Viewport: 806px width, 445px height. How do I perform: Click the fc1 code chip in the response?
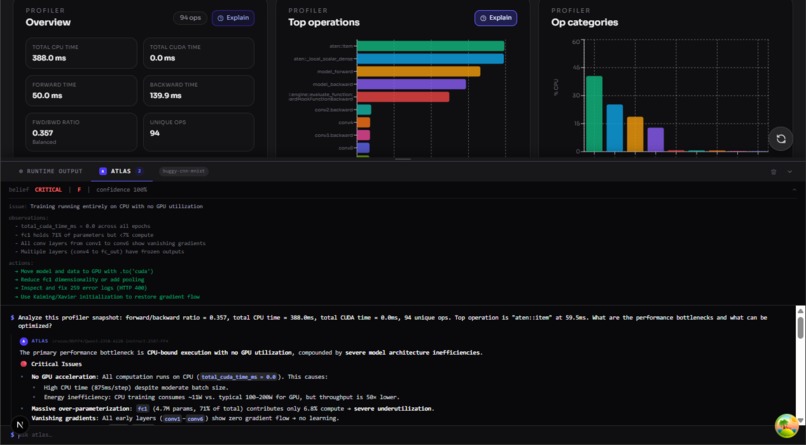[142, 409]
